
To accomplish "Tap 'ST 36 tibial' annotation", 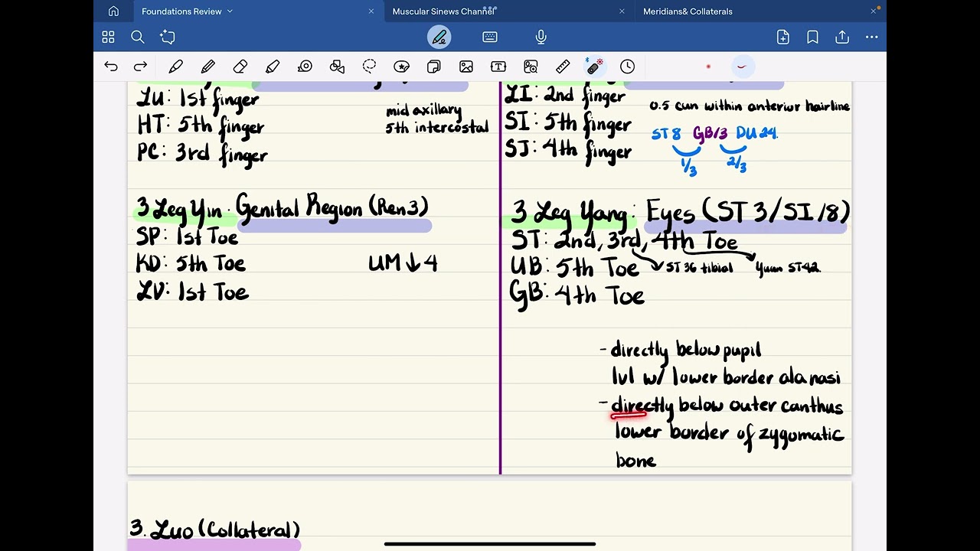I will 698,268.
